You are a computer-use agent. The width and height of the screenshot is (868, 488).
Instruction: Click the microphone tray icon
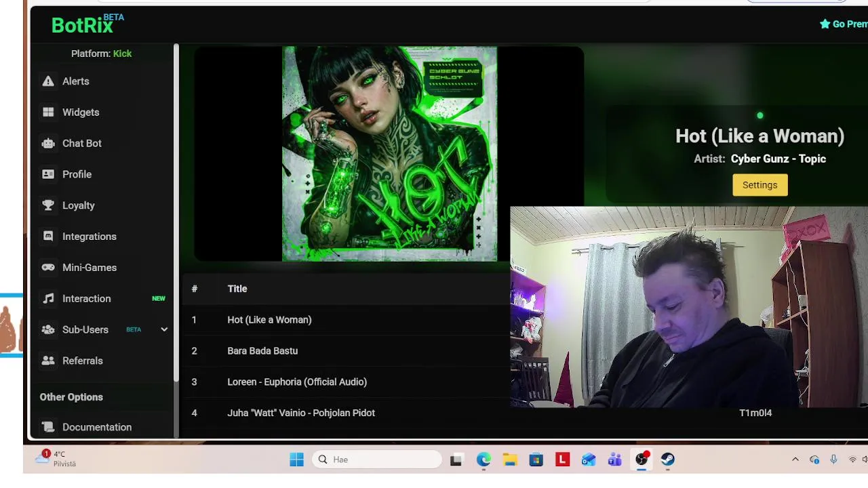click(833, 460)
